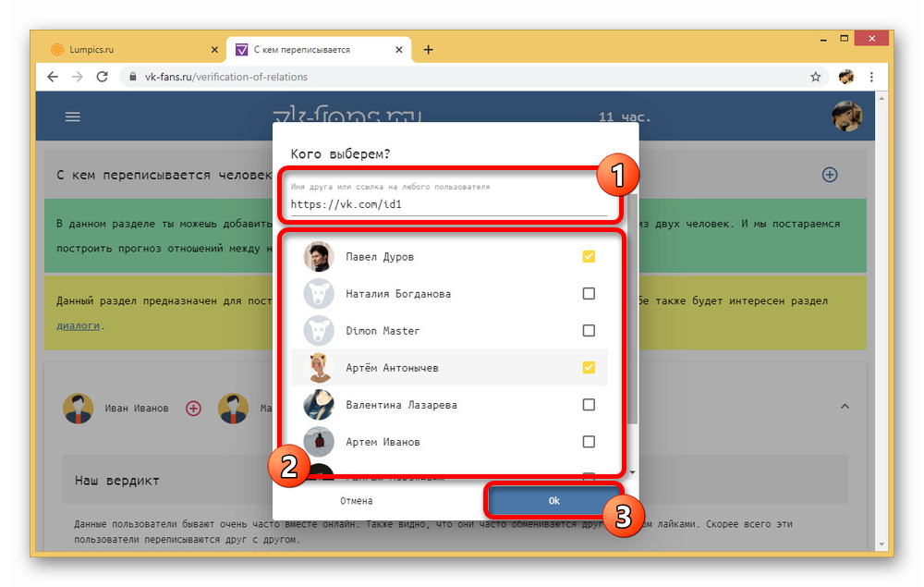
Task: Click Иван Иванов avatar on page
Action: (x=78, y=408)
